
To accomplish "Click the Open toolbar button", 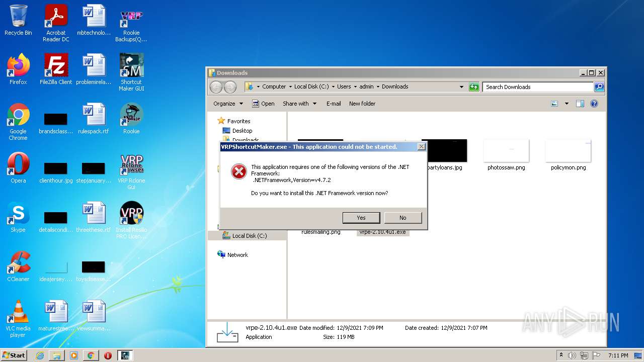I will pyautogui.click(x=263, y=104).
